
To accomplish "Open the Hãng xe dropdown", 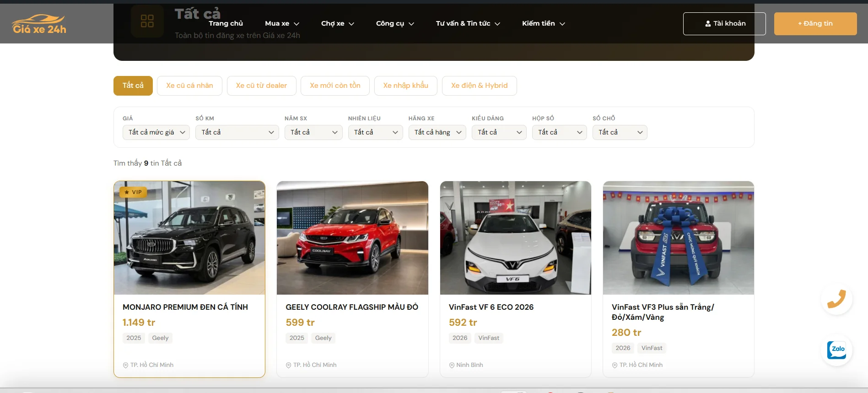I will (x=437, y=132).
